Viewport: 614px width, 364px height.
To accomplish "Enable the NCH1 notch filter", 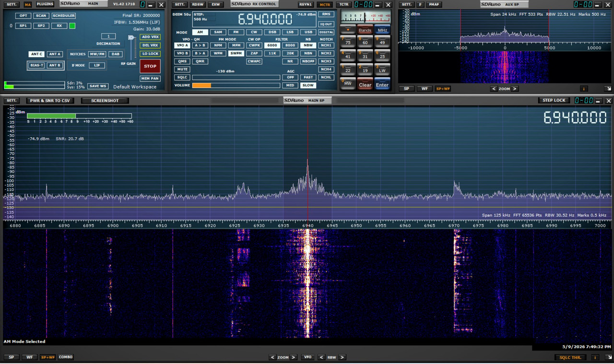I will 326,46.
